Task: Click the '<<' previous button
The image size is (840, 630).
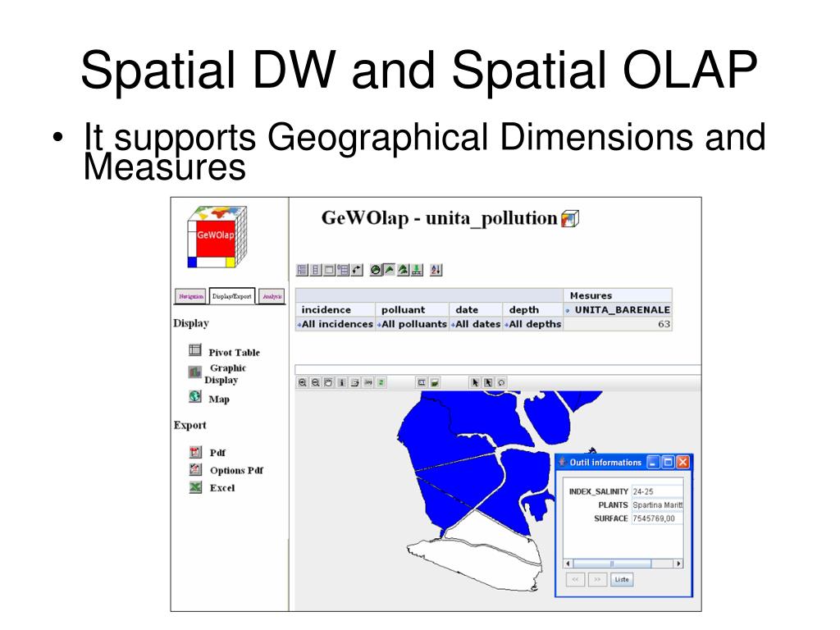Action: point(575,580)
